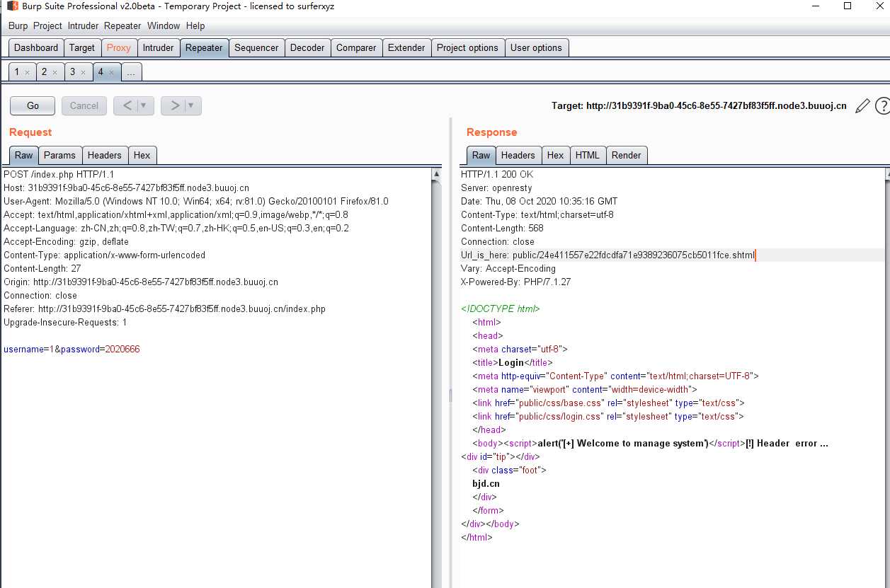The height and width of the screenshot is (588, 890).
Task: Select the response Raw tab
Action: pyautogui.click(x=481, y=155)
